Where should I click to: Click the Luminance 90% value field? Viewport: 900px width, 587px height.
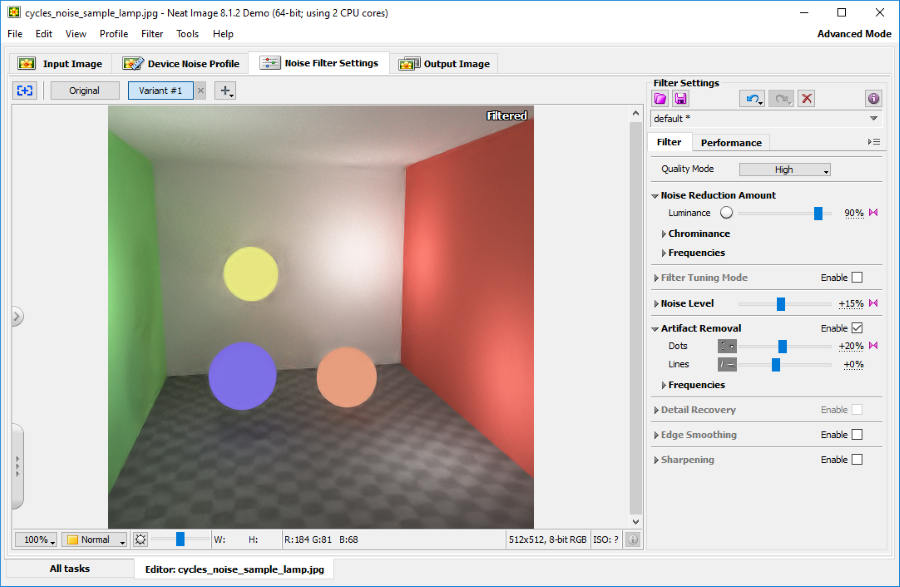853,213
